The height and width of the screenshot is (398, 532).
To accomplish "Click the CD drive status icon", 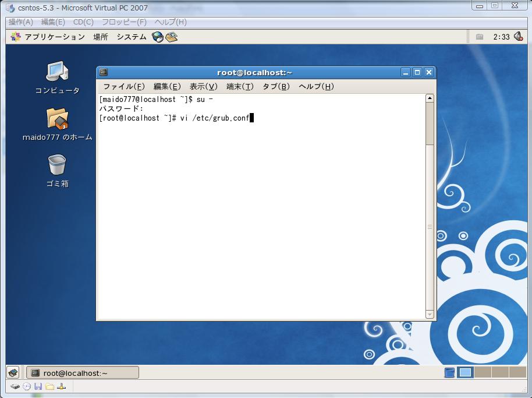I will tap(26, 386).
